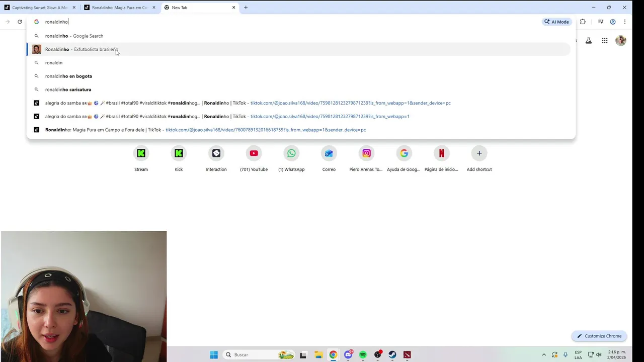Open the clock showing 2:16 p. m.
The height and width of the screenshot is (362, 644).
(x=617, y=354)
